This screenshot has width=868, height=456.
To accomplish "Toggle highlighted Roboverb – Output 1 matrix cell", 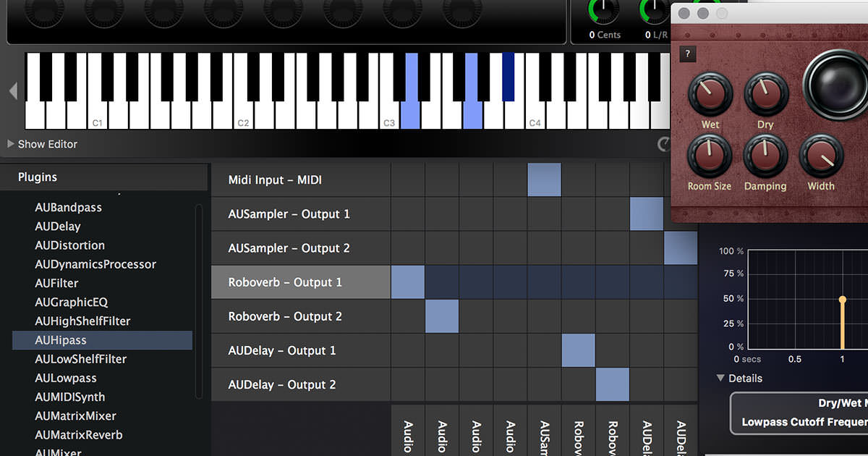I will (x=408, y=282).
